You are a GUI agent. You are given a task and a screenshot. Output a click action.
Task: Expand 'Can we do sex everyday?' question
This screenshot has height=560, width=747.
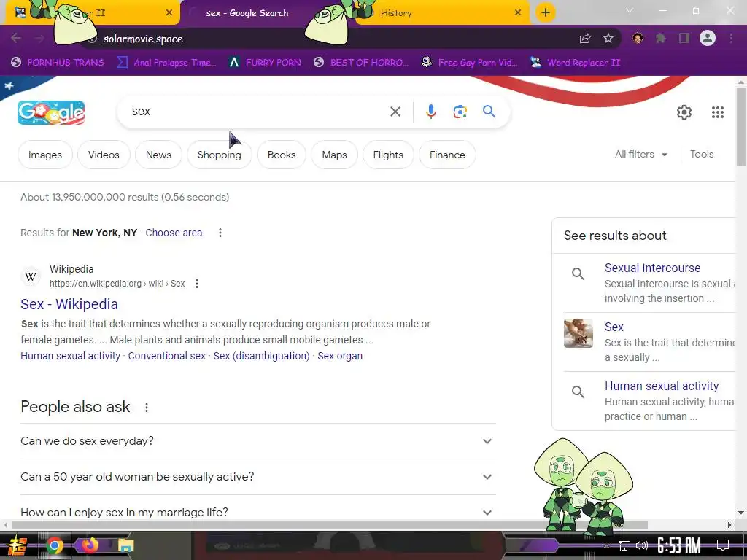click(258, 441)
